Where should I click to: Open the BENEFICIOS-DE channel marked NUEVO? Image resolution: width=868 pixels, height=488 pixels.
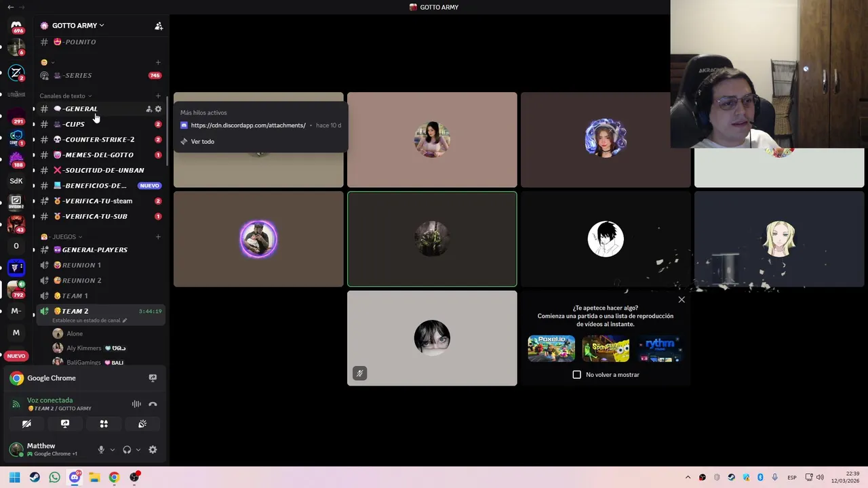[x=100, y=186]
